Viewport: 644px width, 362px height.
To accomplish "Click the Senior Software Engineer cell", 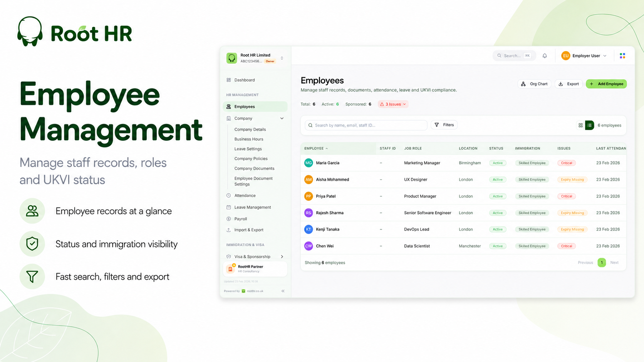I will pos(428,213).
